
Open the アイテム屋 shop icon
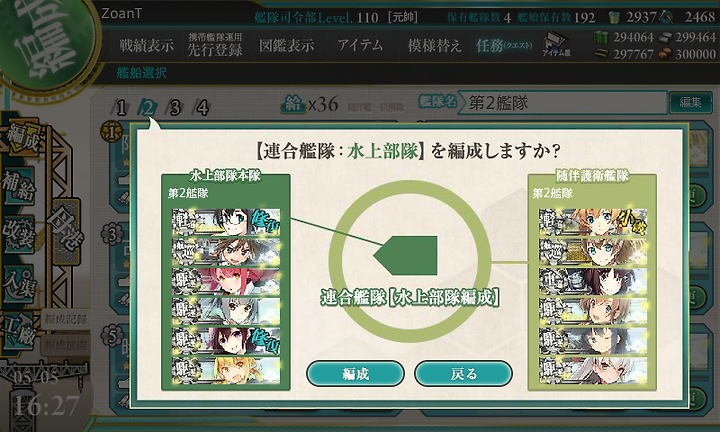tap(556, 44)
